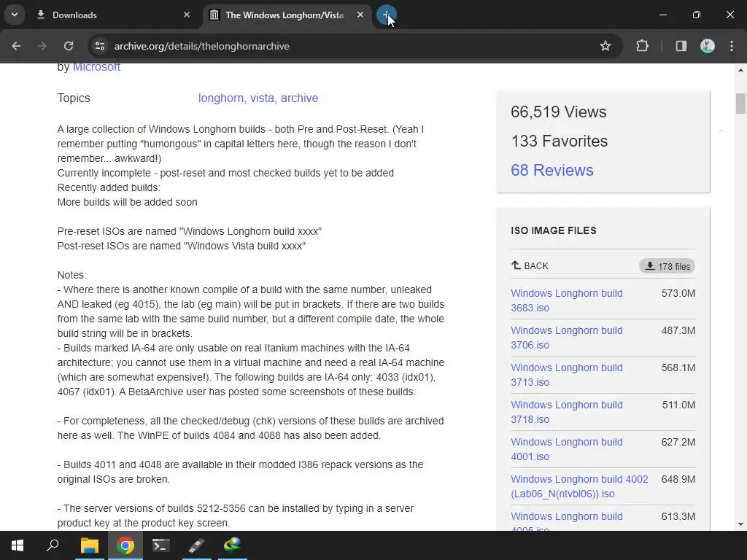Go back to previous page
This screenshot has width=747, height=560.
pyautogui.click(x=16, y=46)
